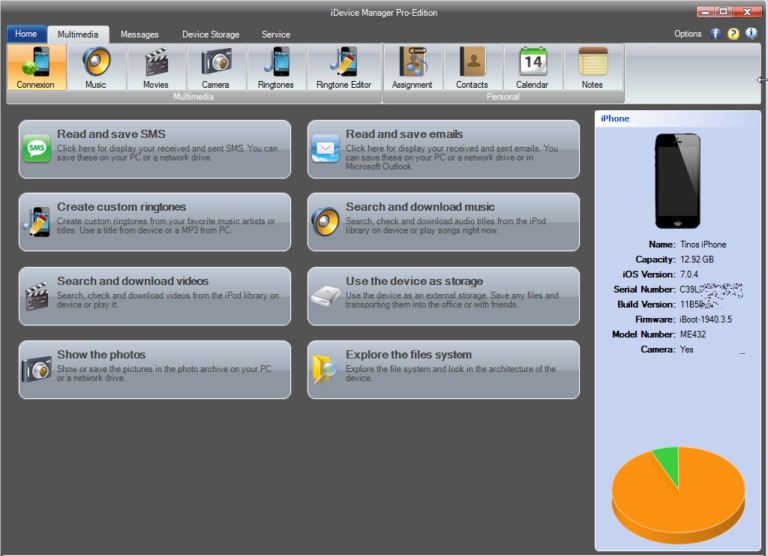Click the speaker icon beside Search music
Screen dimensions: 768x556
point(325,221)
